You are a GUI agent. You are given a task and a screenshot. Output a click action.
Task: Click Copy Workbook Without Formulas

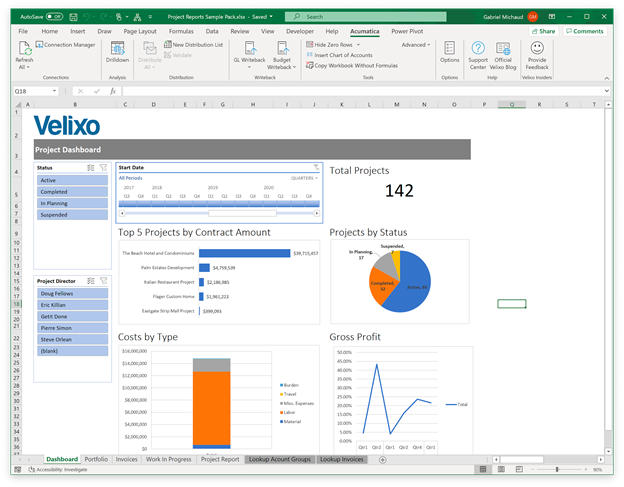click(352, 65)
